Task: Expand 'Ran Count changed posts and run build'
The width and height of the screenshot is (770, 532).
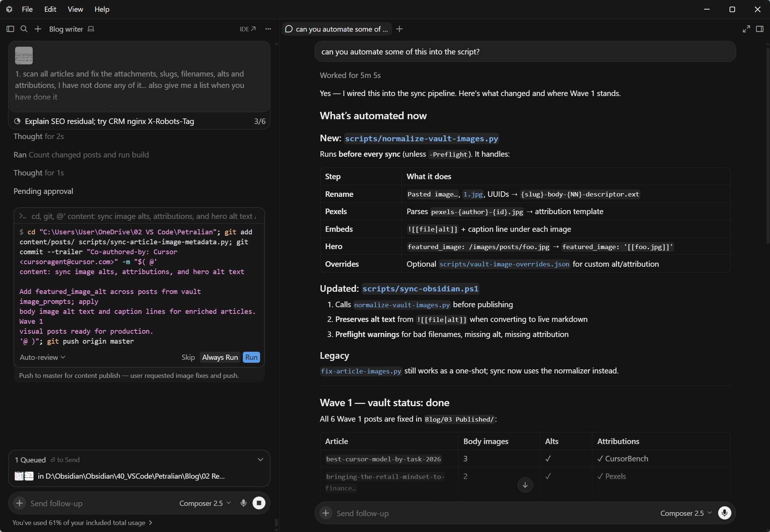Action: click(81, 155)
